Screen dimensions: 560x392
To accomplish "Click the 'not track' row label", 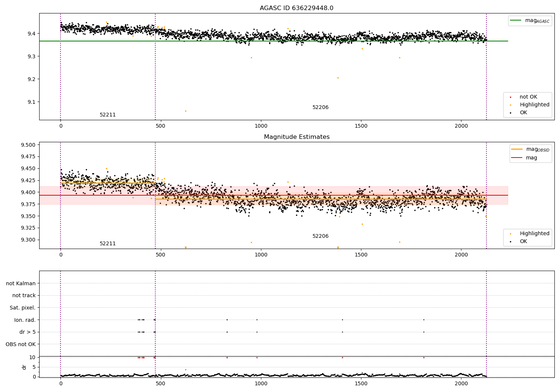I will 24,296.
